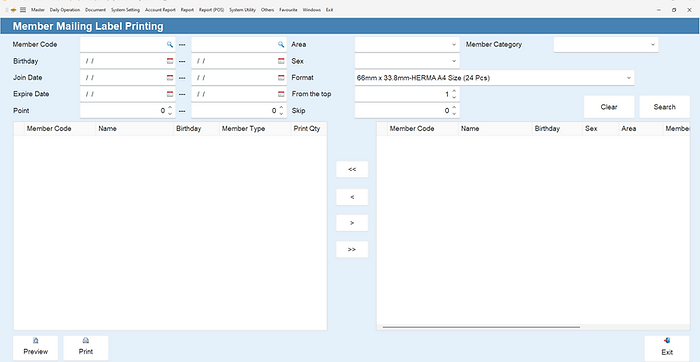This screenshot has width=700, height=362.
Task: Increase the Skip value
Action: pos(454,108)
